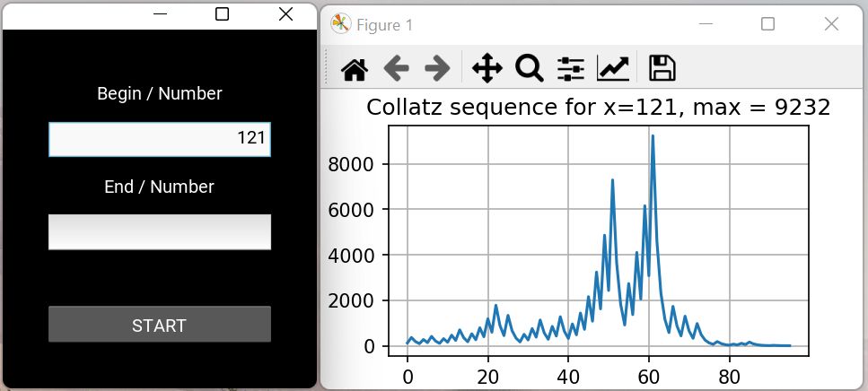Save the figure using the floppy disk icon

point(662,68)
